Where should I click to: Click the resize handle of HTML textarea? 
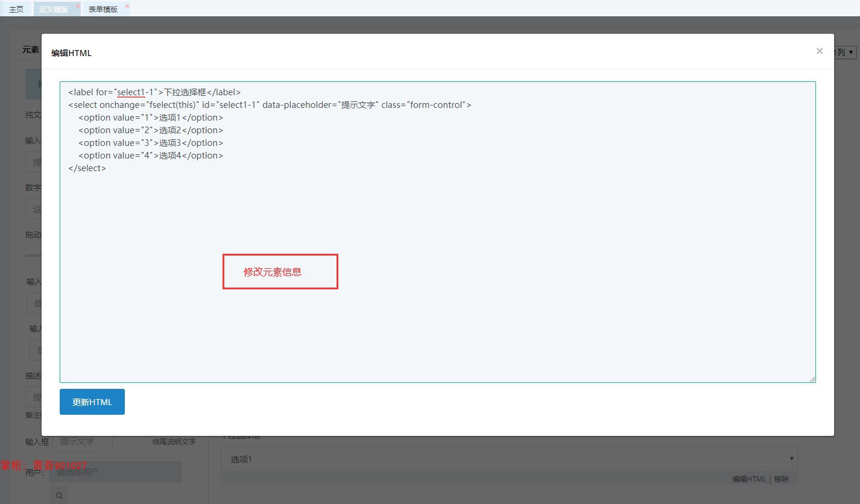coord(812,379)
